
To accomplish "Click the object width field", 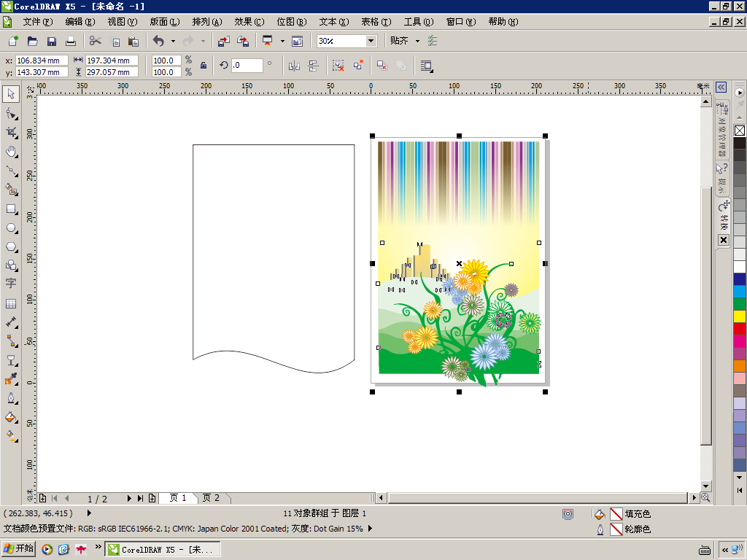I will [112, 61].
